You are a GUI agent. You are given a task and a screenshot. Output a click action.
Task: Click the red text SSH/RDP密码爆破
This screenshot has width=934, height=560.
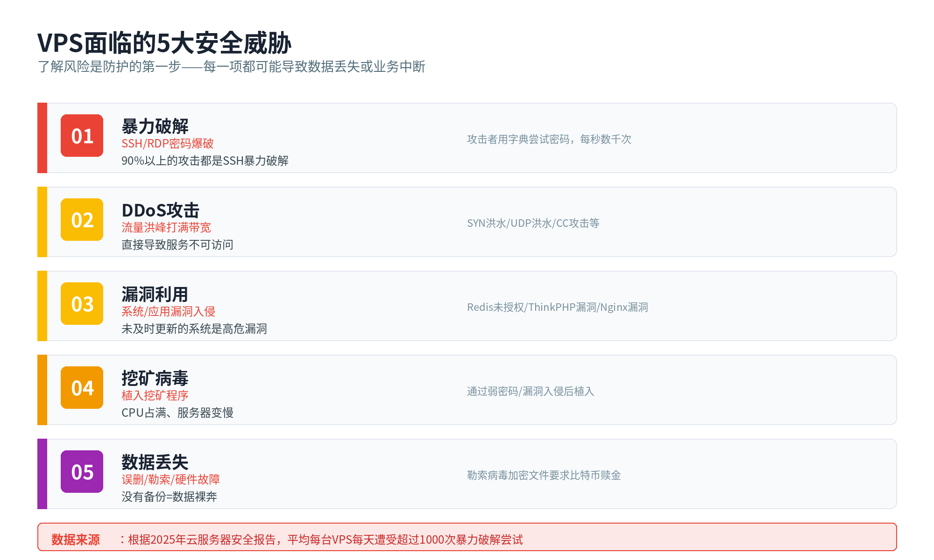click(168, 143)
